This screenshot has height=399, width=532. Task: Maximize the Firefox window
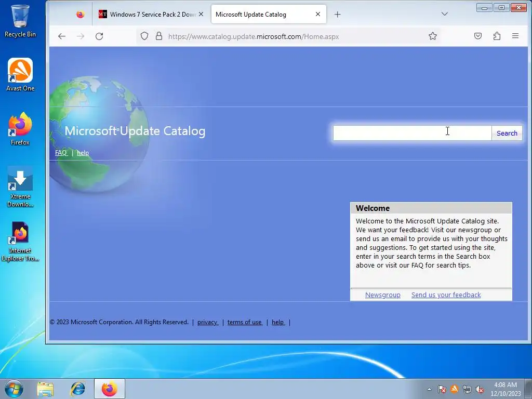point(501,7)
